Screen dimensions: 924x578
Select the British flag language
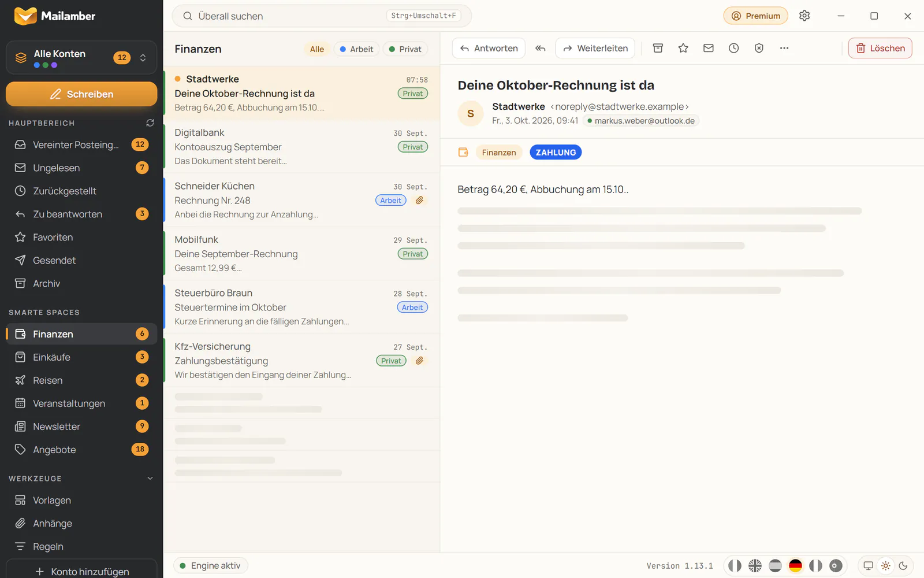[755, 565]
